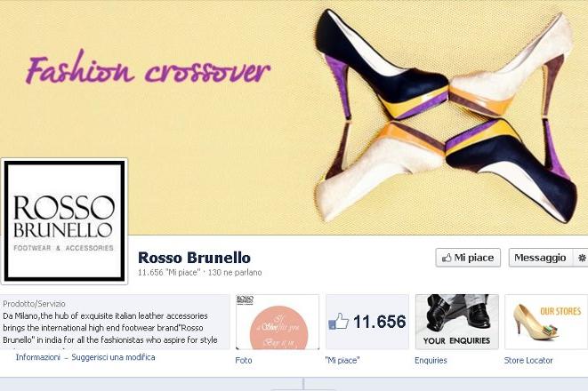This screenshot has height=391, width=588.
Task: Open the 11.656 "Mi piace" count link
Action: point(169,273)
